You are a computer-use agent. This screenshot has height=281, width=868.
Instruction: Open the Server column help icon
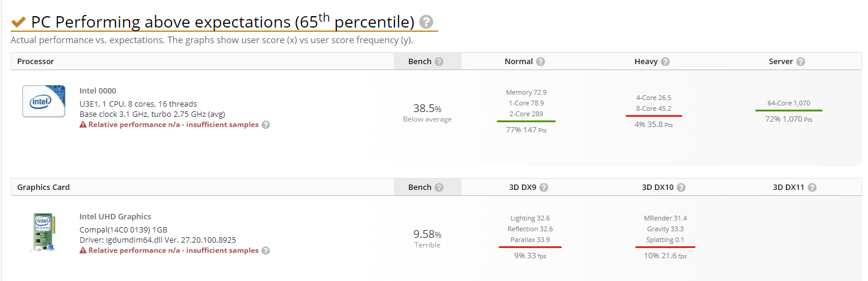pyautogui.click(x=801, y=62)
